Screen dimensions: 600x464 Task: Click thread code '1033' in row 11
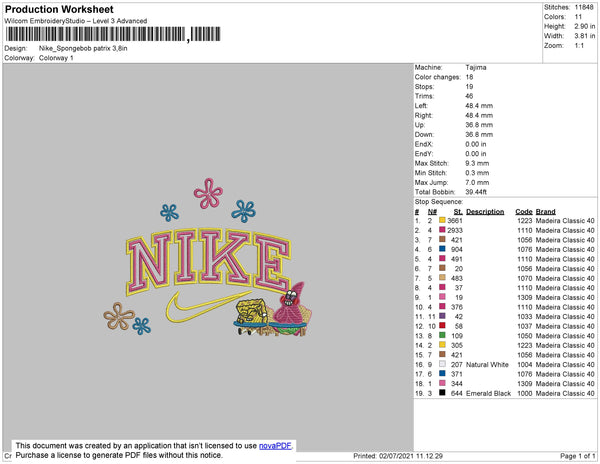525,317
